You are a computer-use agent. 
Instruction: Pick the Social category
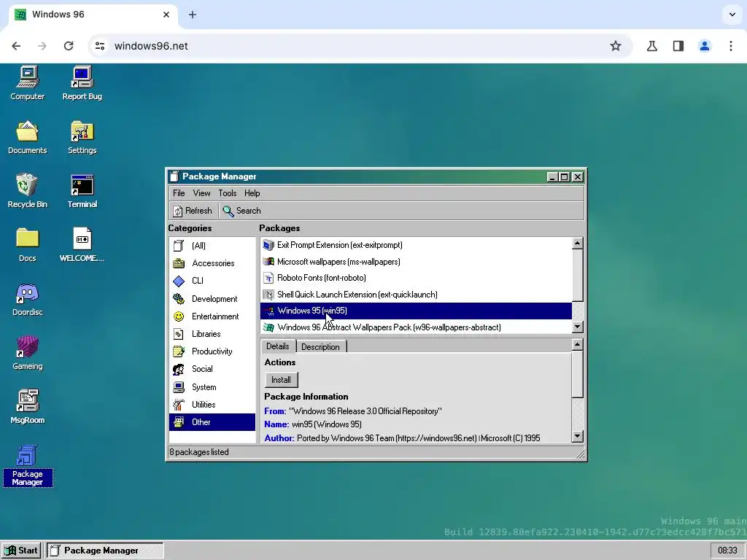point(212,369)
